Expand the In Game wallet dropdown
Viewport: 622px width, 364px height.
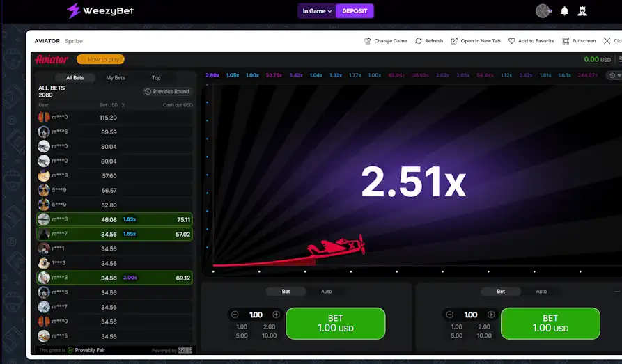[317, 11]
